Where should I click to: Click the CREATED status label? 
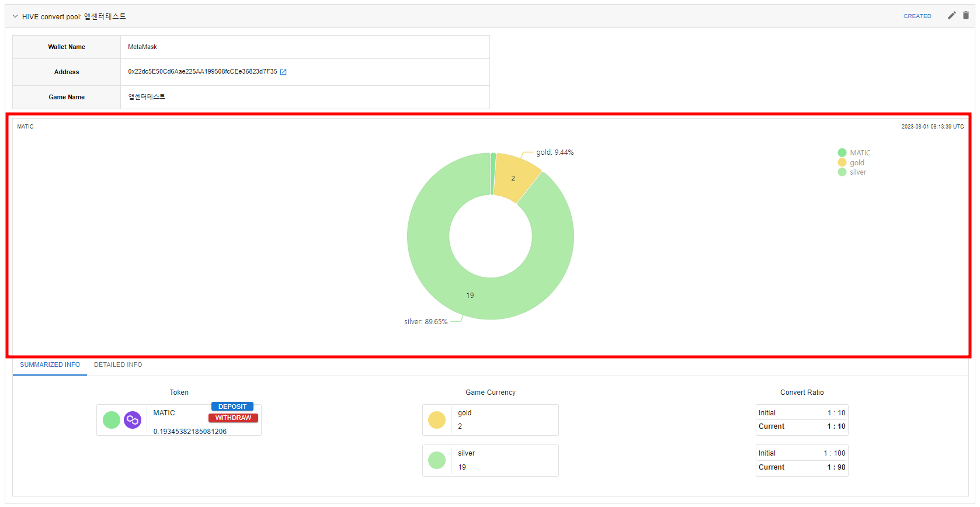pos(917,16)
